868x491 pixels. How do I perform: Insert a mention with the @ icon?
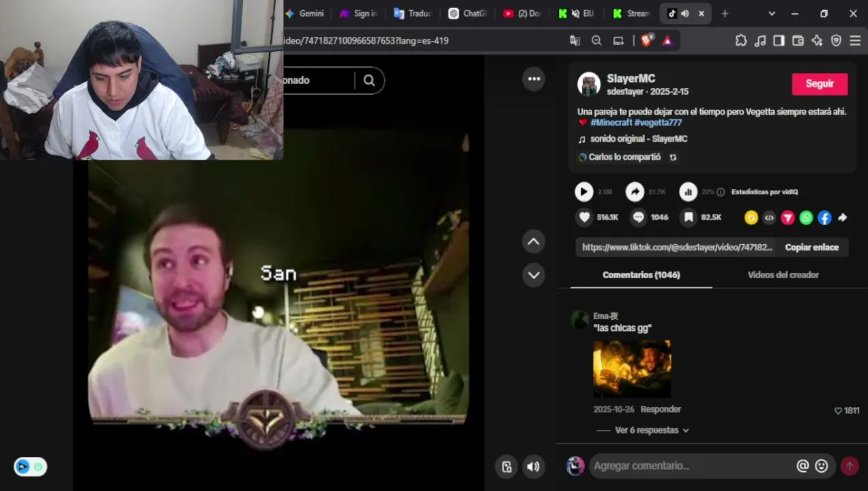[802, 466]
